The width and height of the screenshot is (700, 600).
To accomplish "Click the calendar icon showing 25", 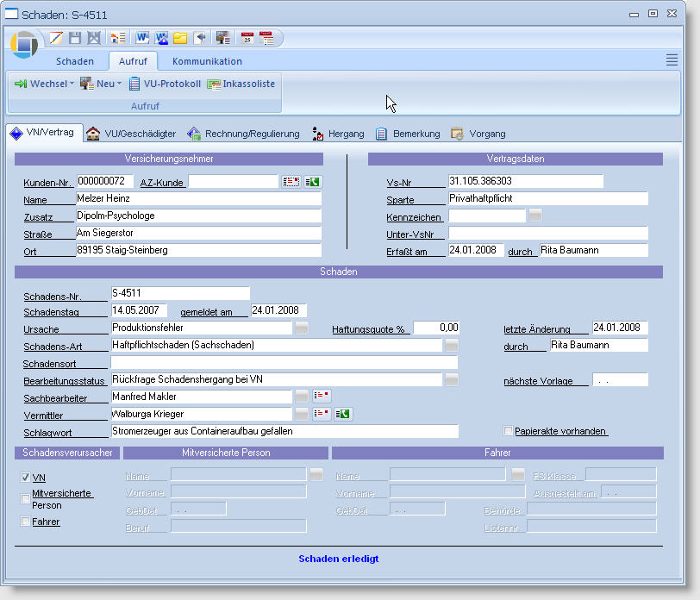I will (247, 38).
